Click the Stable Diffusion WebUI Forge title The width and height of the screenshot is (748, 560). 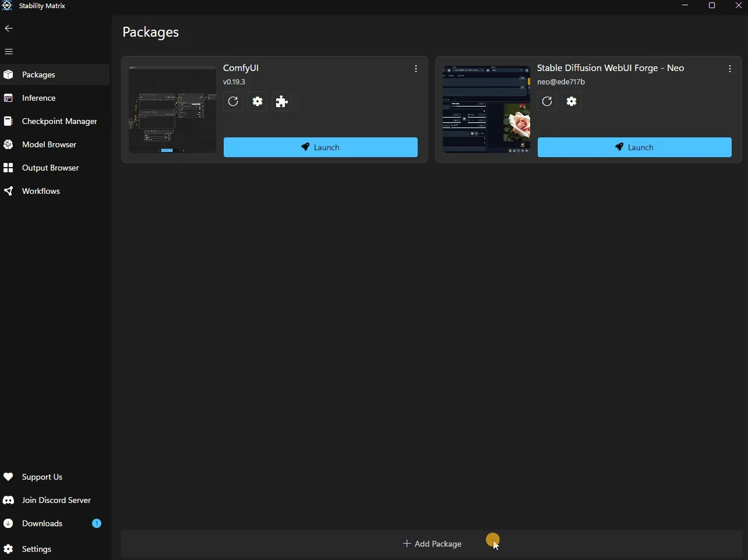[x=611, y=68]
